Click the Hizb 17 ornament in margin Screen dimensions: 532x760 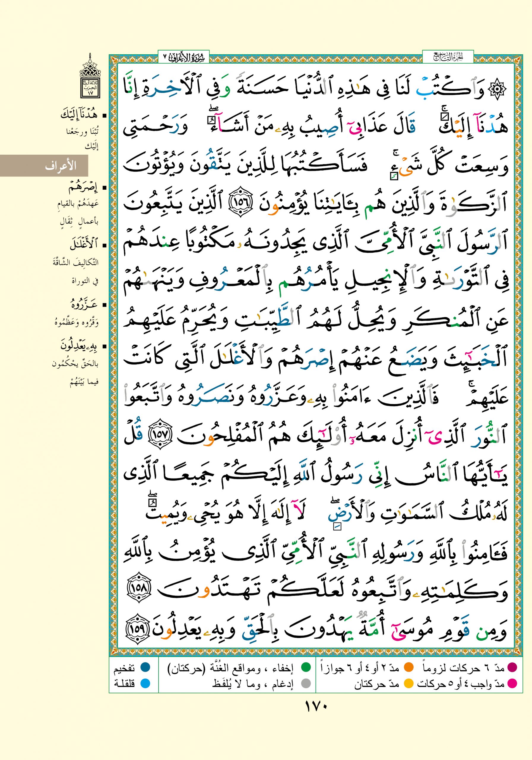(x=90, y=77)
